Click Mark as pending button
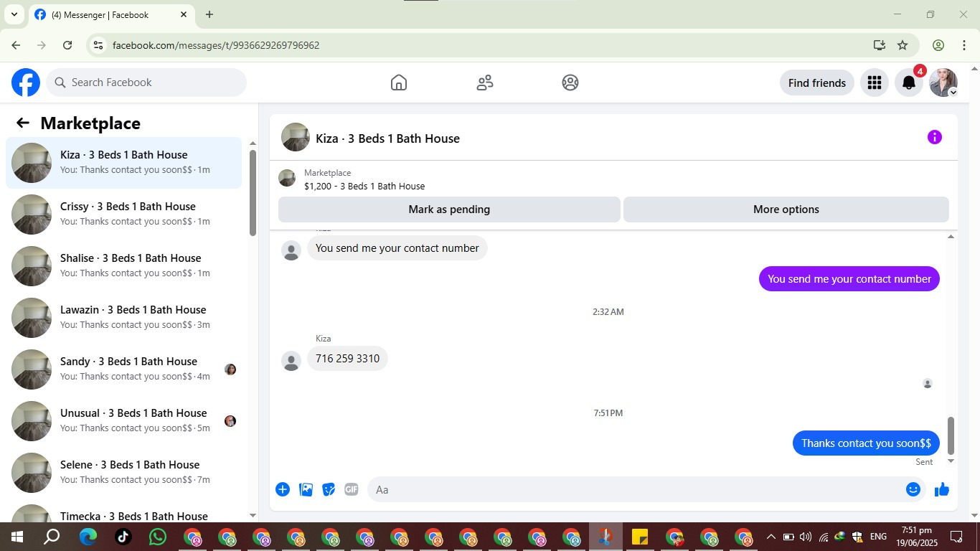This screenshot has width=980, height=551. click(x=449, y=209)
